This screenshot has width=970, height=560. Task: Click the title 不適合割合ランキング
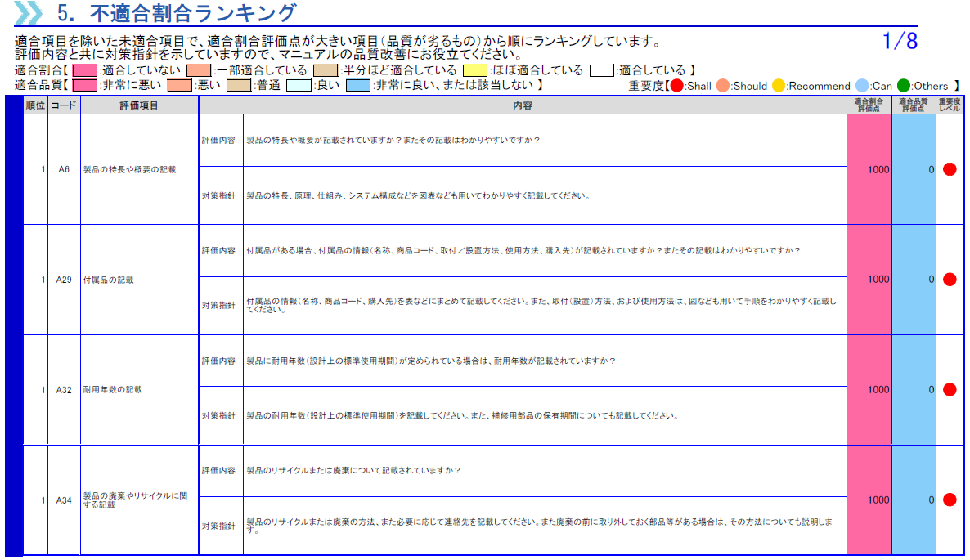coord(193,13)
